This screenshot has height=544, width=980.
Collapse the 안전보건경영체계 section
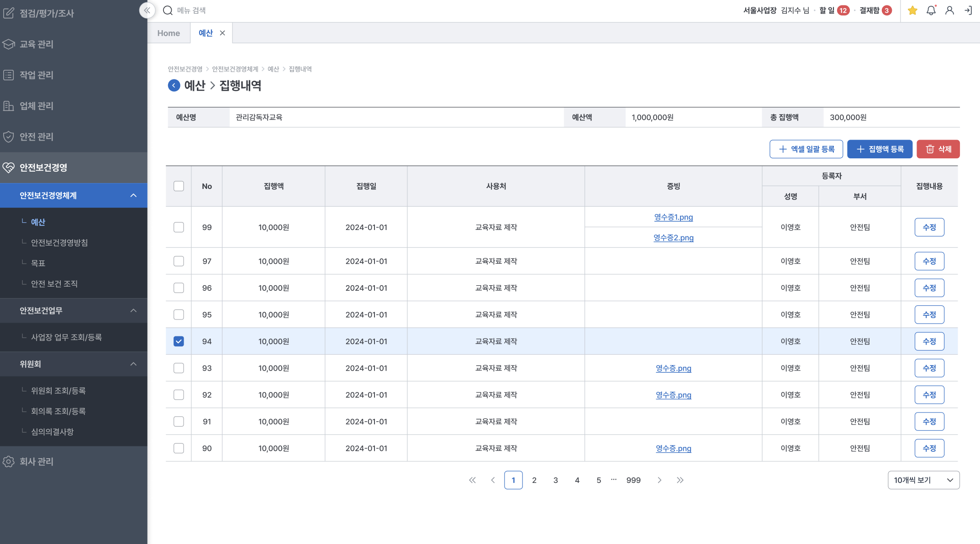[x=133, y=195]
